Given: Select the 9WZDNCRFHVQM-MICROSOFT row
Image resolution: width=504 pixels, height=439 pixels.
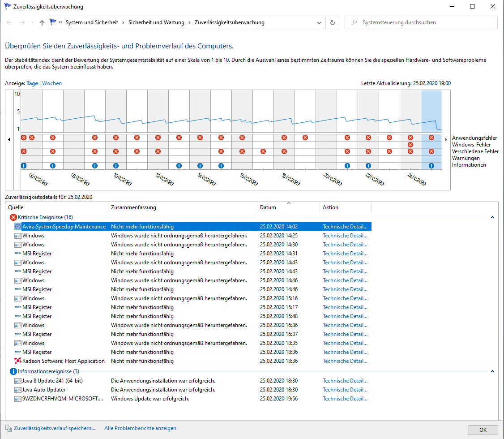Looking at the screenshot, I should (x=193, y=399).
